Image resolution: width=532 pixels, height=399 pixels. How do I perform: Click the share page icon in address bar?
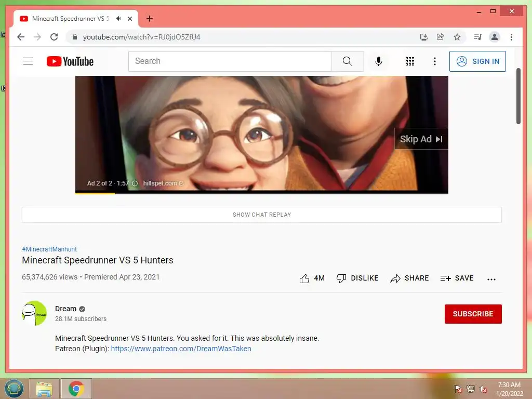[441, 37]
